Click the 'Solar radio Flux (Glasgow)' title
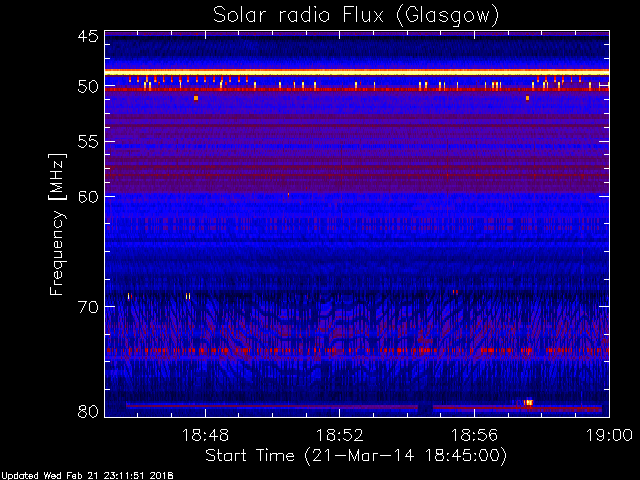The height and width of the screenshot is (480, 640). pos(356,16)
